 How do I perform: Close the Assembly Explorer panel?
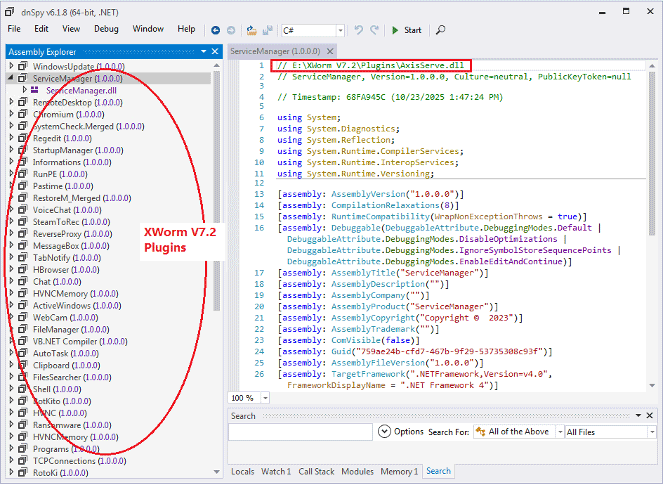click(x=215, y=50)
